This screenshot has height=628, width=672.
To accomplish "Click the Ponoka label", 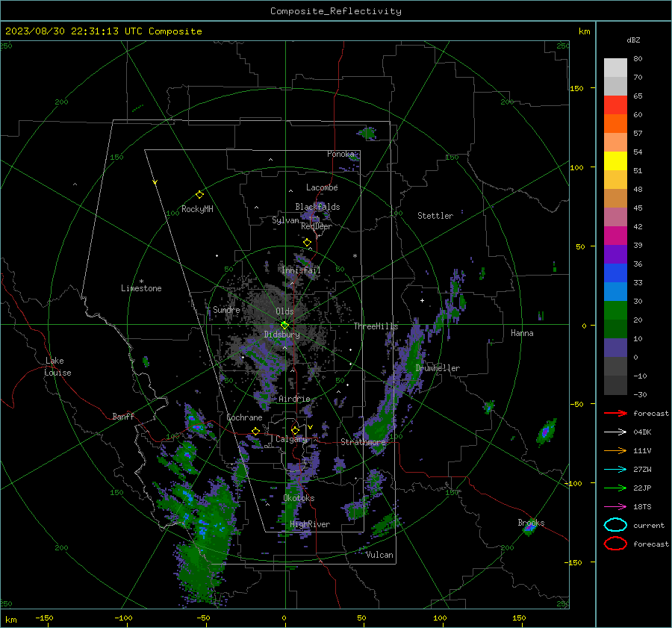I will point(340,154).
